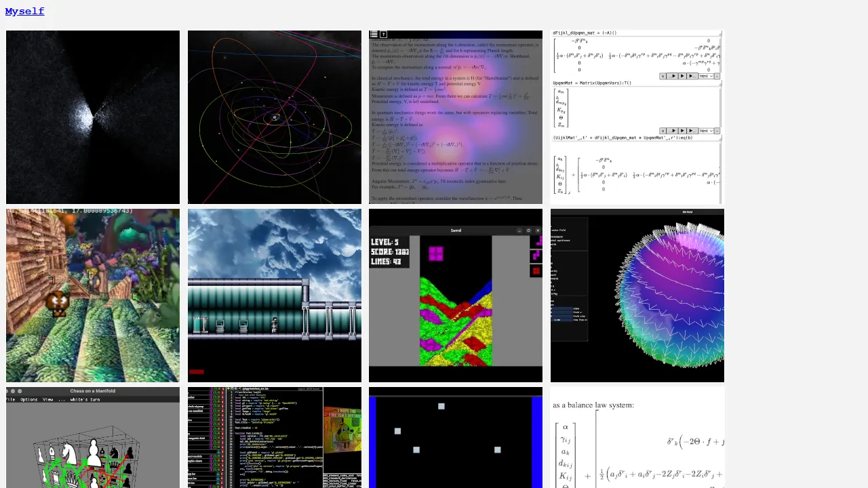
Task: Click the dotted-arrow icon beside the first html selector
Action: pos(691,76)
